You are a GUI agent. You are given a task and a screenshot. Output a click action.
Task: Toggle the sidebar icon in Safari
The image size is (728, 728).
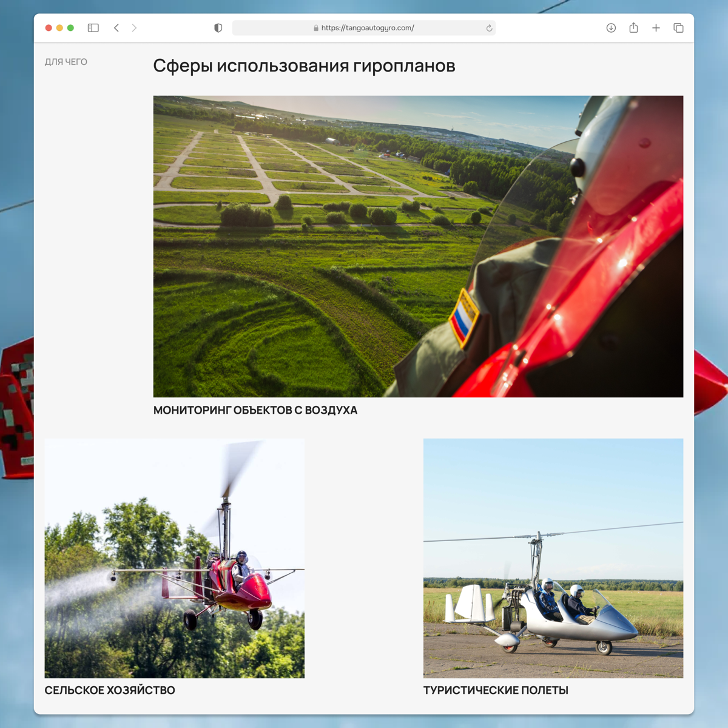[93, 27]
